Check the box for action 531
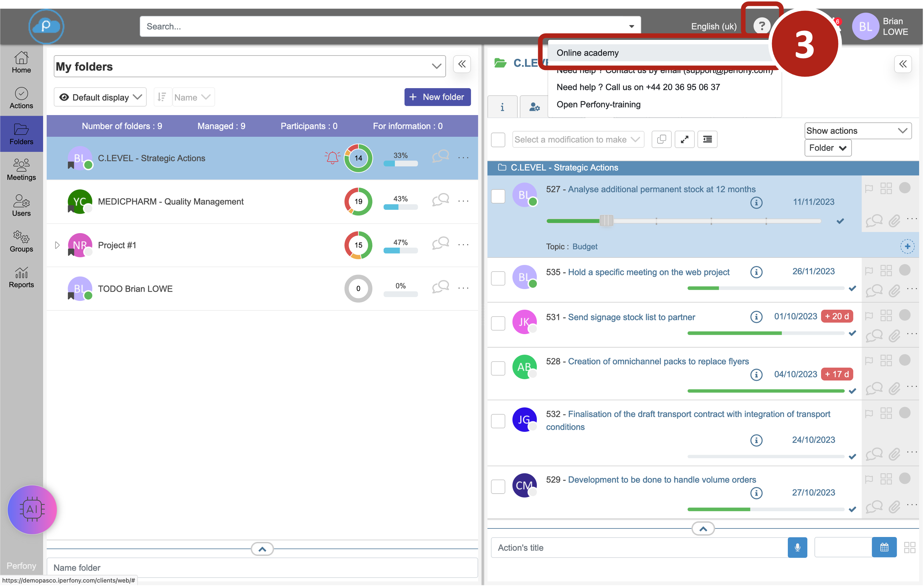The height and width of the screenshot is (586, 924). point(498,323)
